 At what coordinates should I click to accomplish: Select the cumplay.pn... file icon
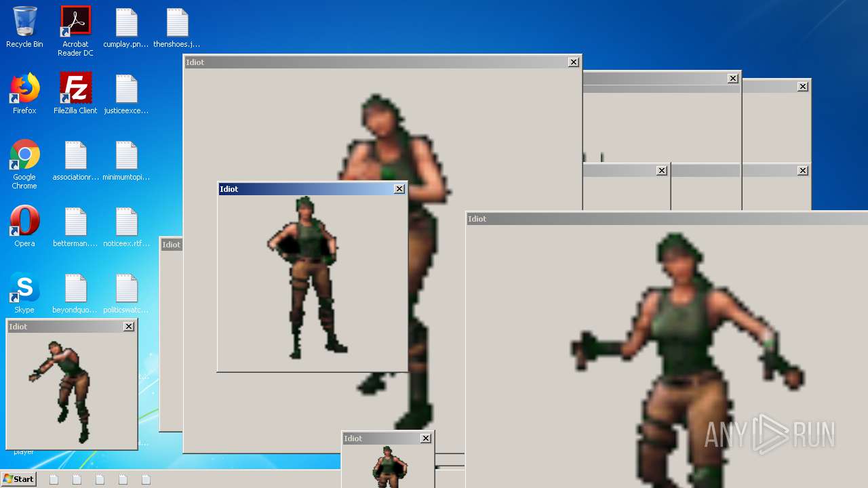[x=126, y=28]
